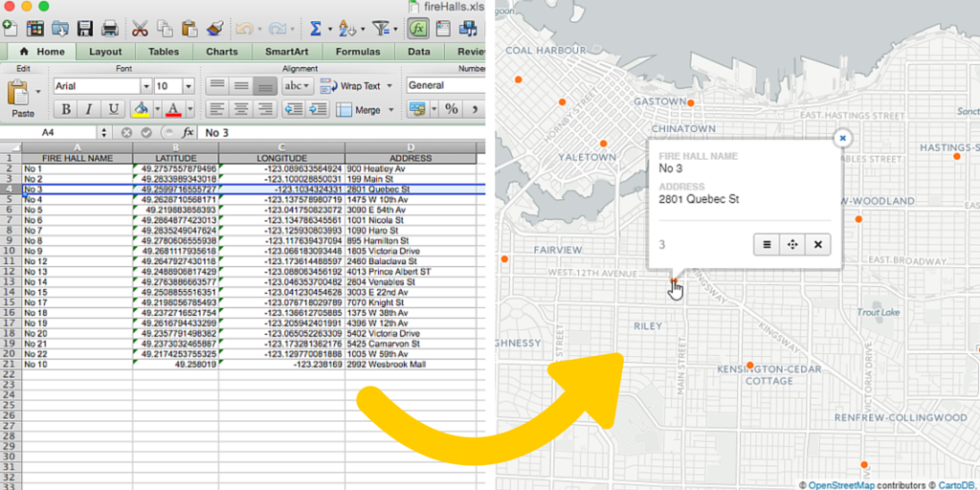980x490 pixels.
Task: Switch to the Formulas ribbon tab
Action: click(357, 52)
